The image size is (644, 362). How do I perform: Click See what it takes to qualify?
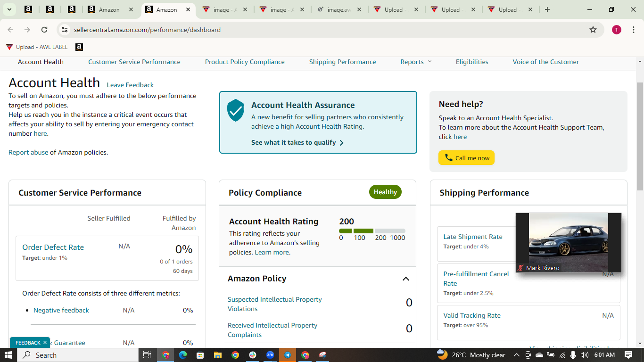pos(294,142)
